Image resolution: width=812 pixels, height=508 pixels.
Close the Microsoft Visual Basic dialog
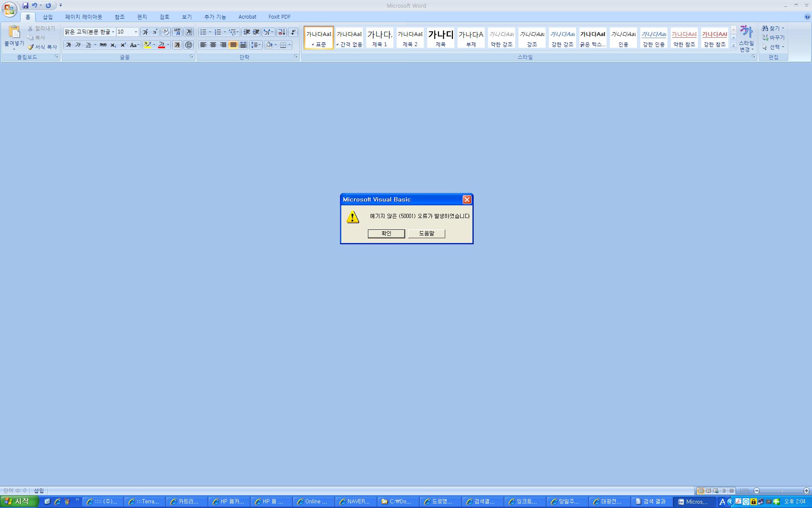click(x=467, y=199)
